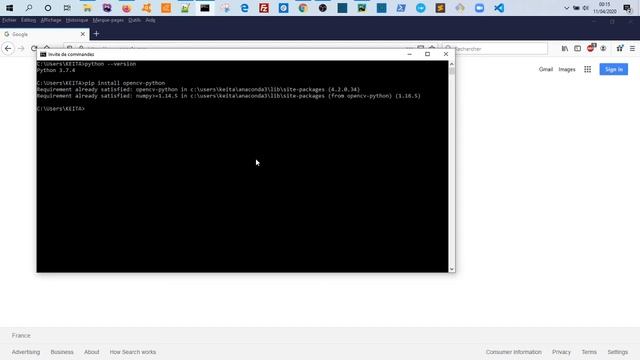This screenshot has height=360, width=640.
Task: Minimize the Command Prompt window
Action: (x=409, y=54)
